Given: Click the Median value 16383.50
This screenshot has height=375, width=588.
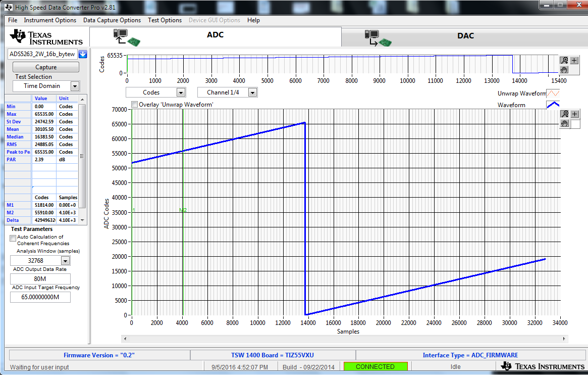Looking at the screenshot, I should (x=44, y=136).
